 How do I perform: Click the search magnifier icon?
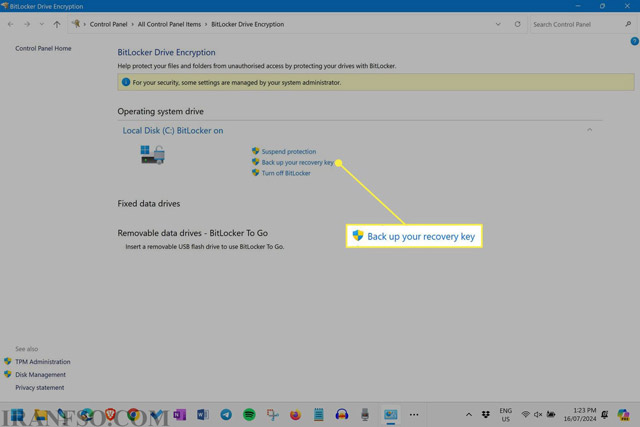coord(628,24)
